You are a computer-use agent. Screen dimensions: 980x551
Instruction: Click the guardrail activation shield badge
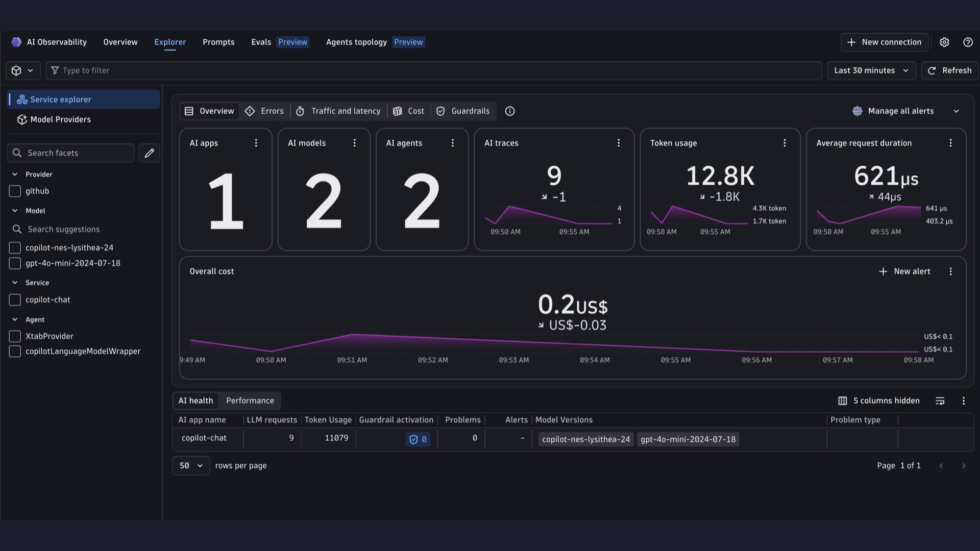tap(418, 439)
